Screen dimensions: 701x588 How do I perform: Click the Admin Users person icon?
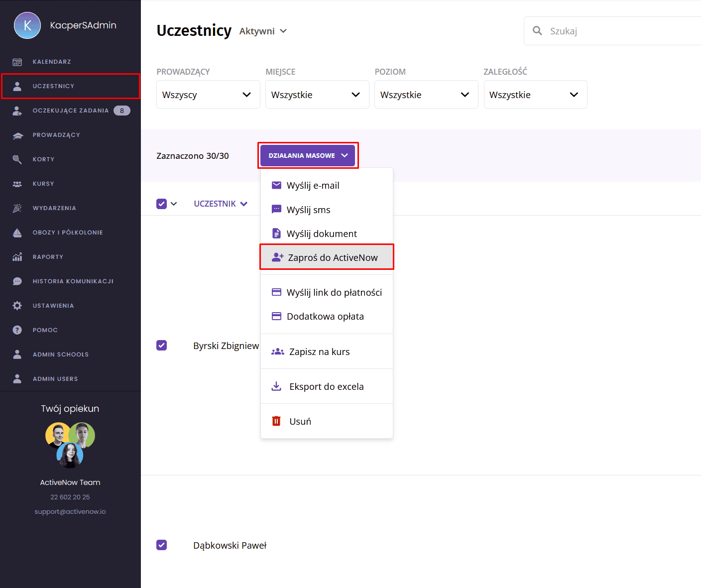17,379
